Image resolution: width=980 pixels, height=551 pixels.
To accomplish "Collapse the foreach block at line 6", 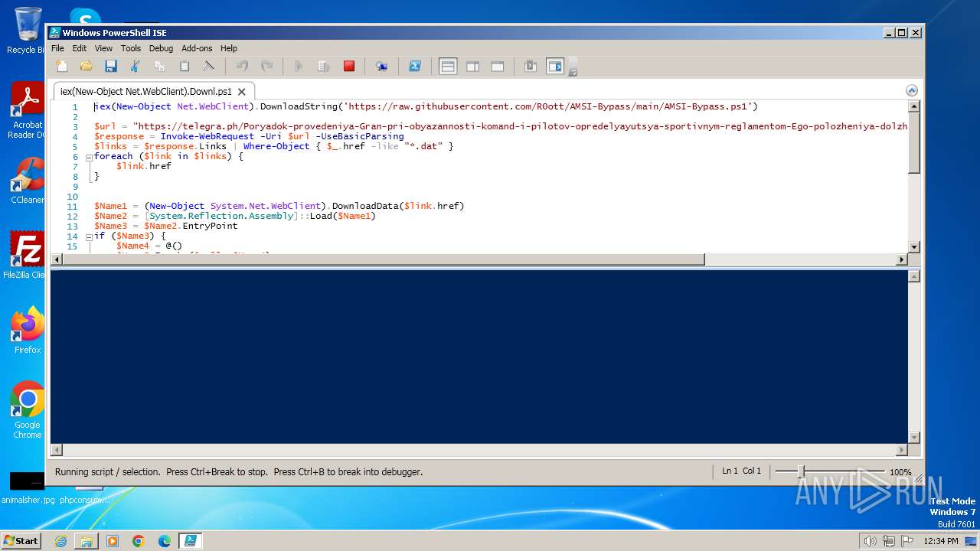I will 89,157.
